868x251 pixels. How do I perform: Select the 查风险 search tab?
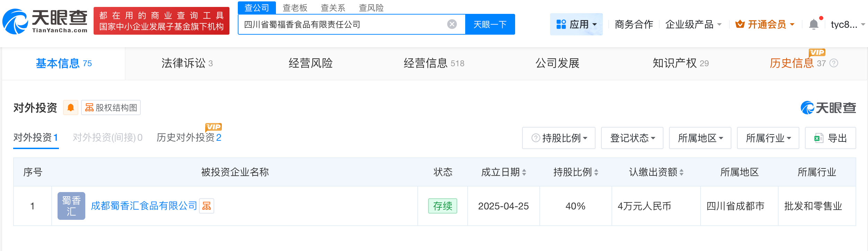(x=371, y=8)
